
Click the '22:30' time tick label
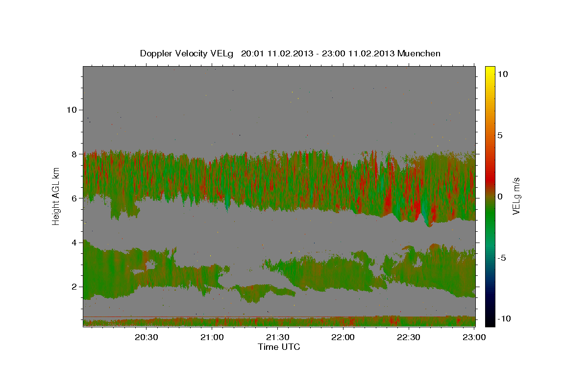(x=409, y=337)
